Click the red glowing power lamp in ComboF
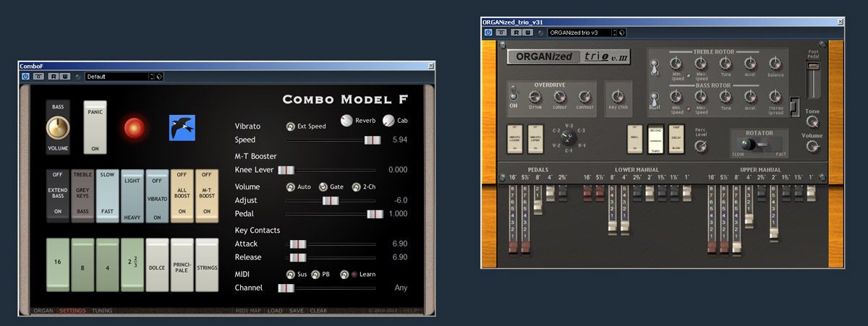Image resolution: width=868 pixels, height=326 pixels. [x=135, y=127]
